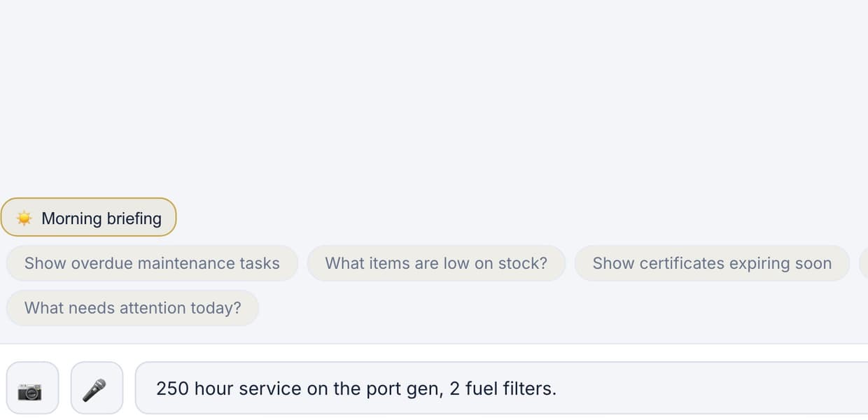Choose "Show overdue maintenance tasks" suggestion
The height and width of the screenshot is (420, 868).
152,263
